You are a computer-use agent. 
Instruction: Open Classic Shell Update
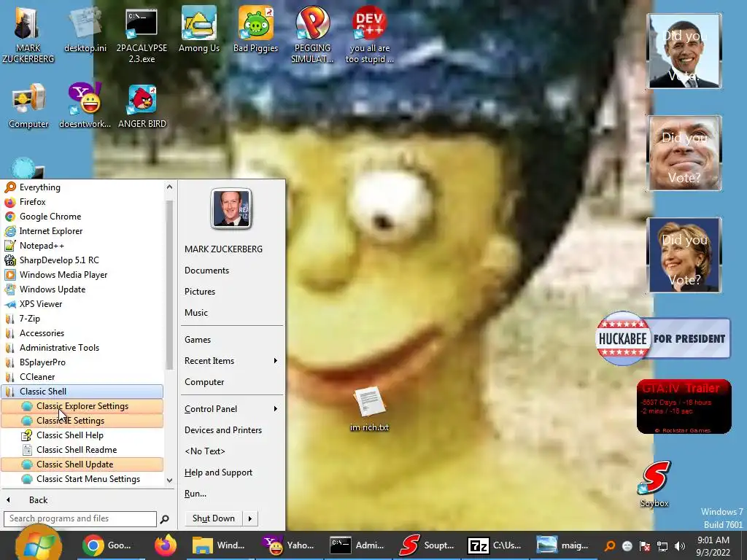[x=82, y=464]
